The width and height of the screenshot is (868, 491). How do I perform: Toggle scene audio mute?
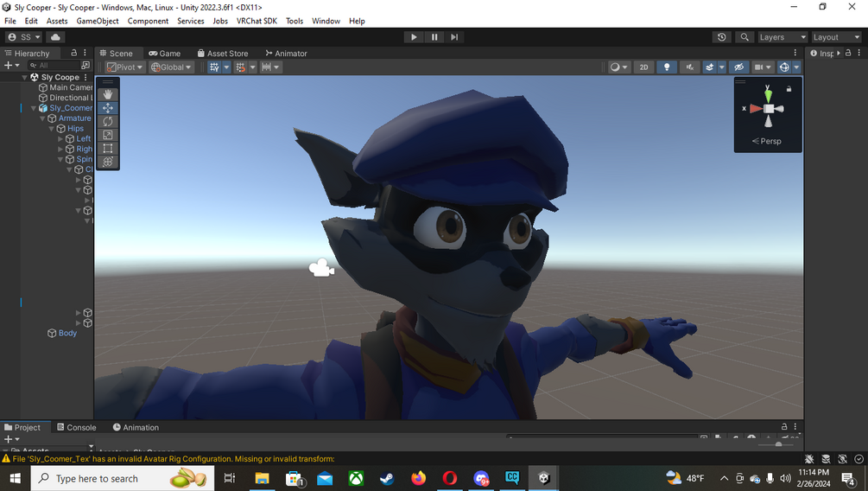coord(690,67)
